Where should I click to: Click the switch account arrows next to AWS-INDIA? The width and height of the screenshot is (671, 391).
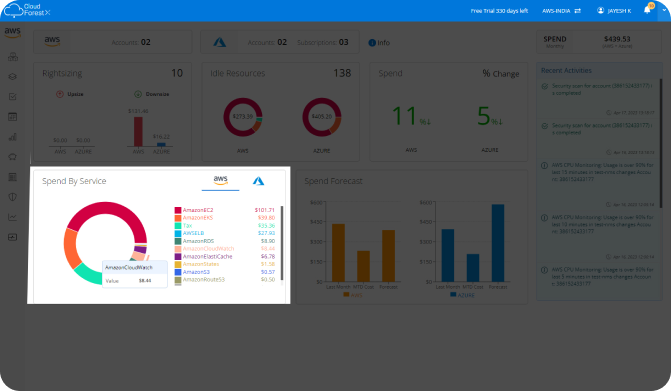[578, 11]
